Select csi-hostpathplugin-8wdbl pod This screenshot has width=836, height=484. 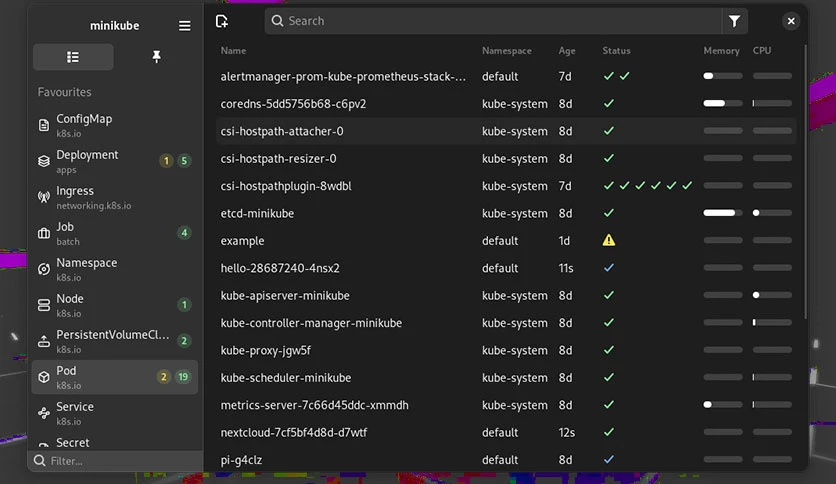(x=506, y=186)
